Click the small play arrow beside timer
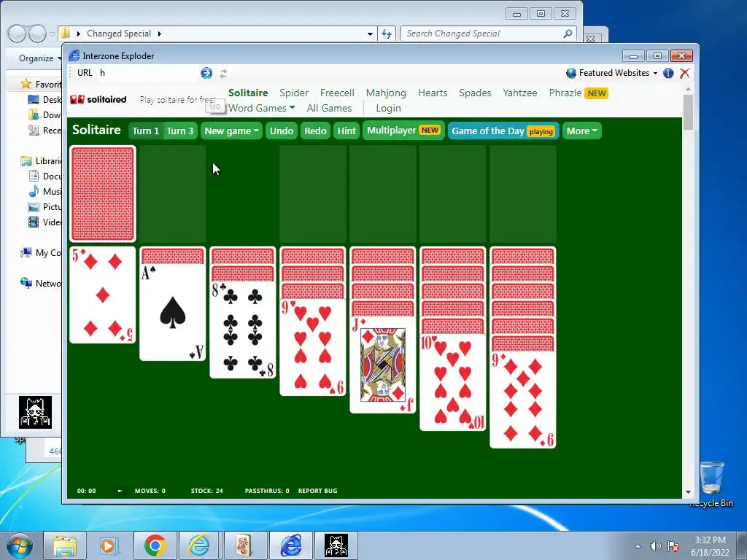Viewport: 747px width, 560px height. coord(120,491)
